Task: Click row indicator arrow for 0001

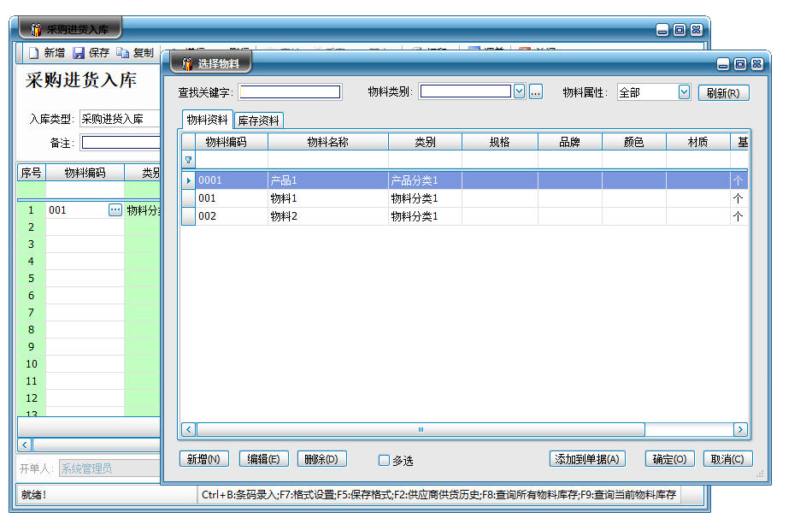Action: (x=189, y=180)
